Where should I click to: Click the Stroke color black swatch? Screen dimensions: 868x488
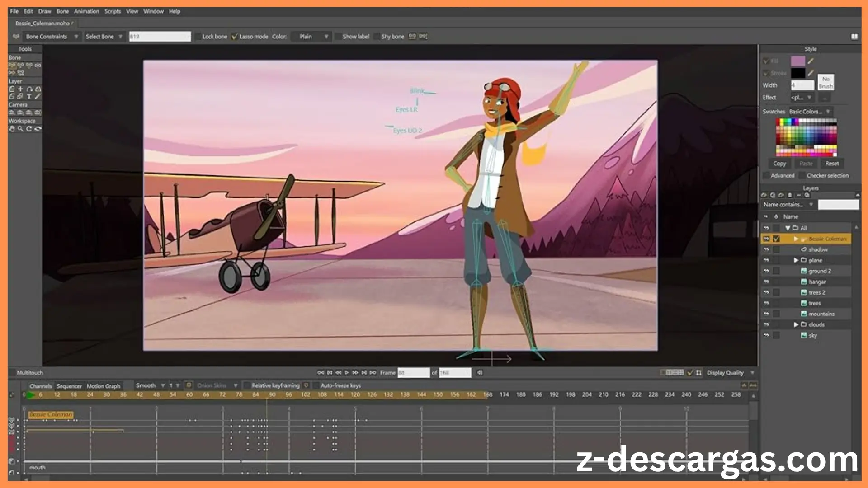798,73
